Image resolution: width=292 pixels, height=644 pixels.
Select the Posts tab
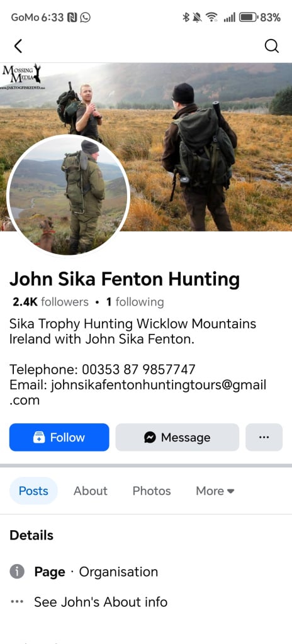tap(34, 491)
